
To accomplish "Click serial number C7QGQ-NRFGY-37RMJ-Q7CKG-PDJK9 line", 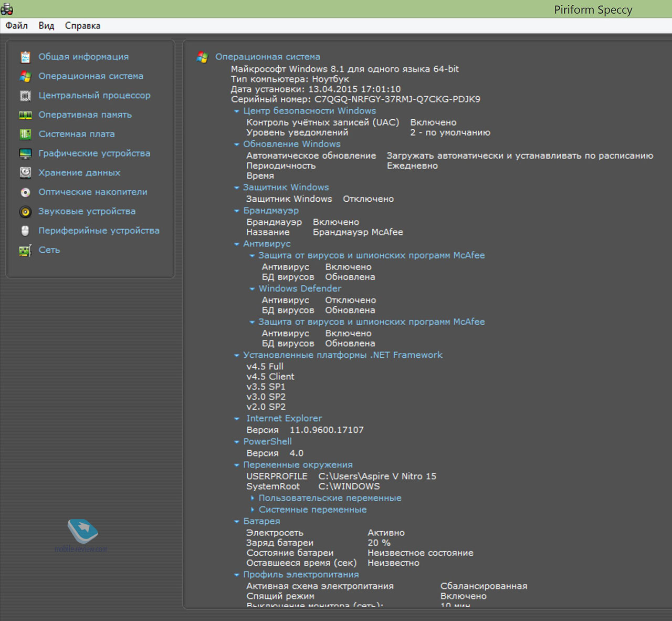I will 355,99.
